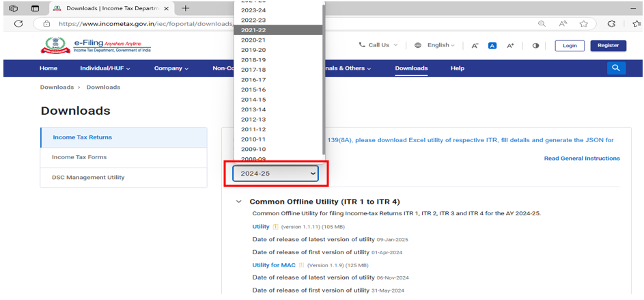Add page to favorites with the star icon
Viewport: 644px width, 300px height.
pos(584,23)
